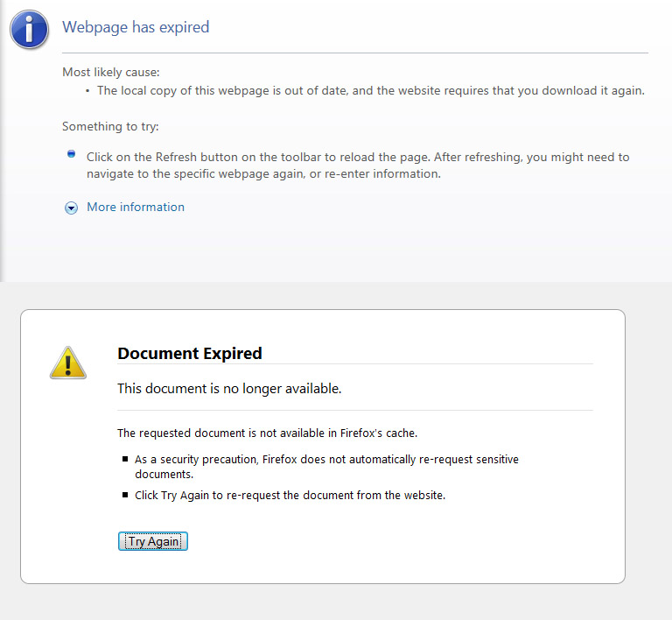Click the Refresh button instruction paragraph
Screen dimensions: 672x620
click(x=357, y=166)
